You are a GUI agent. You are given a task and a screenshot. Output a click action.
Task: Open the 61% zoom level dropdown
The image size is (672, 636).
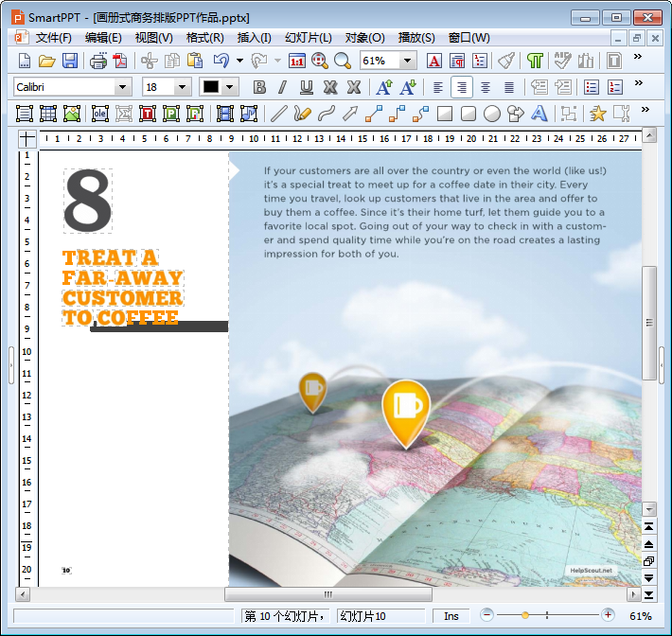click(408, 61)
